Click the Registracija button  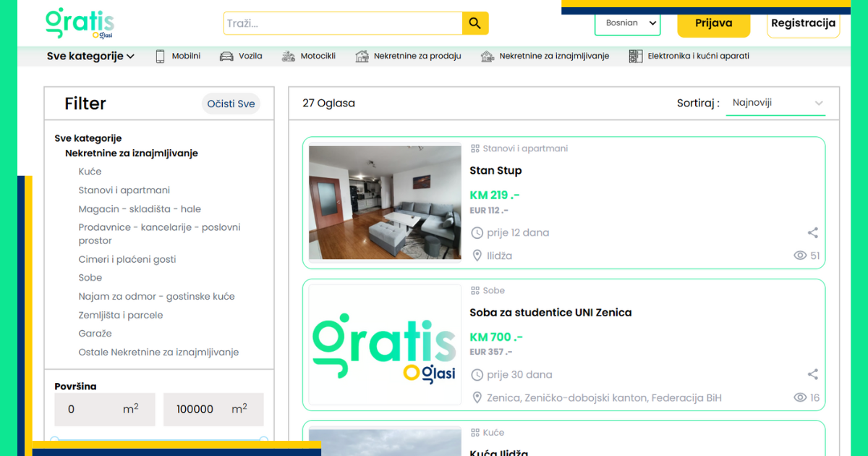tap(803, 23)
